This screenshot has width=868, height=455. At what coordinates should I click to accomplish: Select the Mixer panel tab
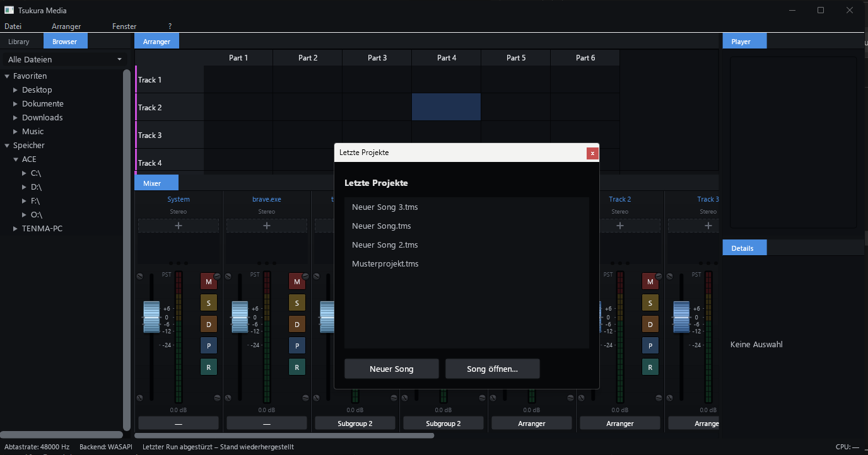pyautogui.click(x=156, y=183)
